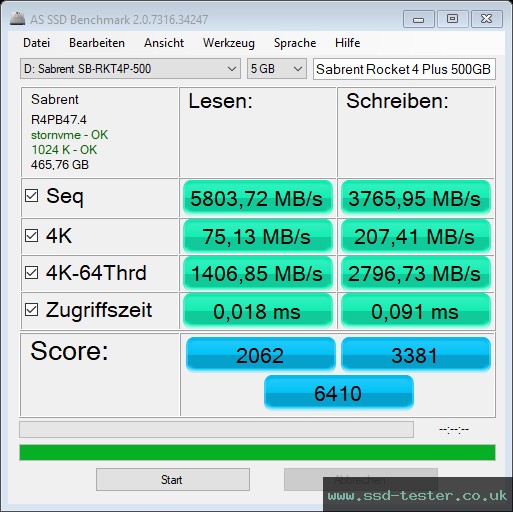Viewport: 513px width, 512px height.
Task: Click the 465,76 GB capacity text
Action: pos(60,165)
